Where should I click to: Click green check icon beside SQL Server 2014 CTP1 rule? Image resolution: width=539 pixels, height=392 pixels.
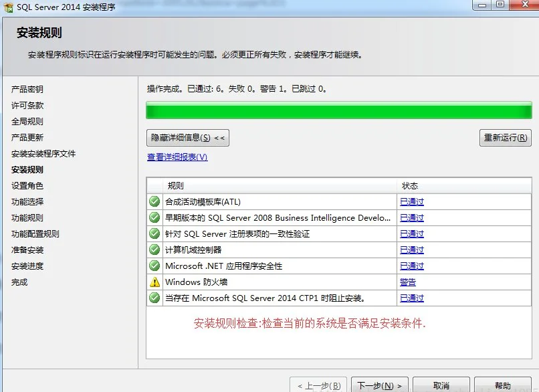(x=154, y=298)
